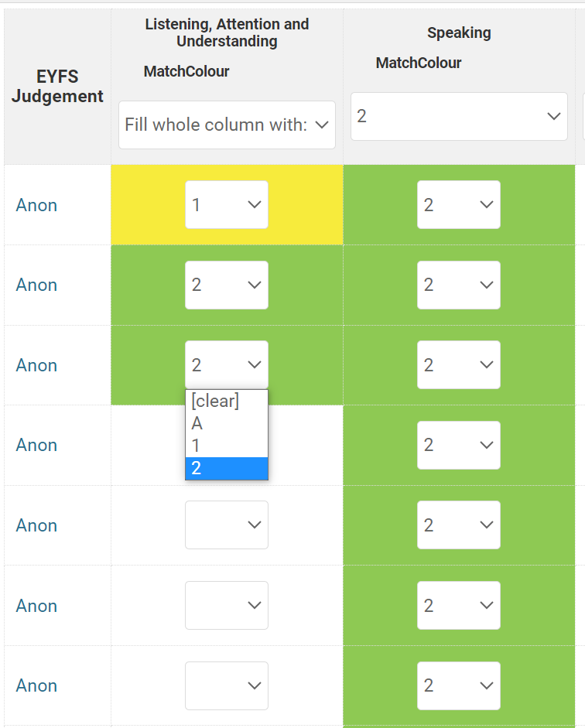Open the second row's Listening dropdown

pyautogui.click(x=227, y=285)
